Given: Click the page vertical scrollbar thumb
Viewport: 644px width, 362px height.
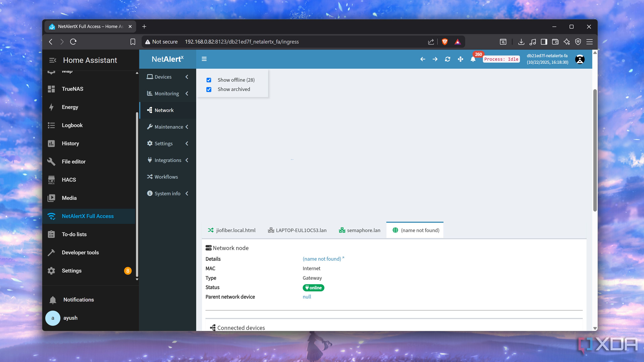Looking at the screenshot, I should tap(595, 150).
